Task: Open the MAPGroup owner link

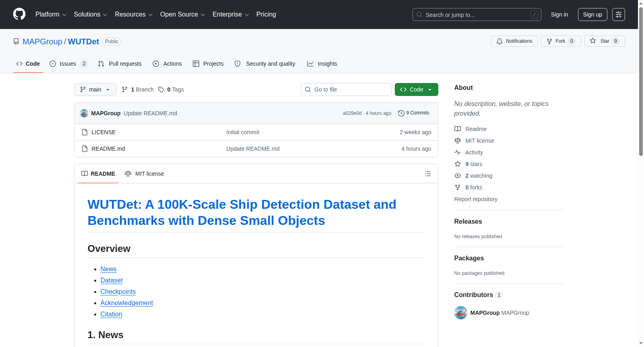Action: (x=42, y=42)
